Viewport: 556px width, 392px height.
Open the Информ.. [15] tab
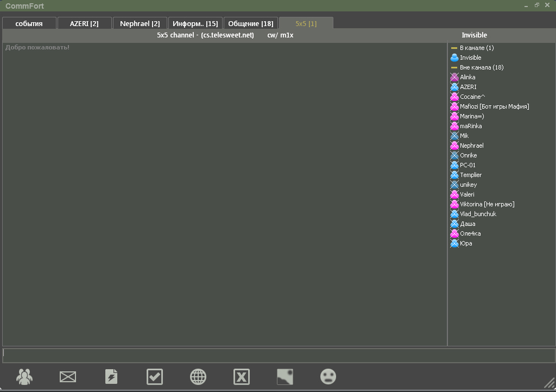tap(195, 23)
